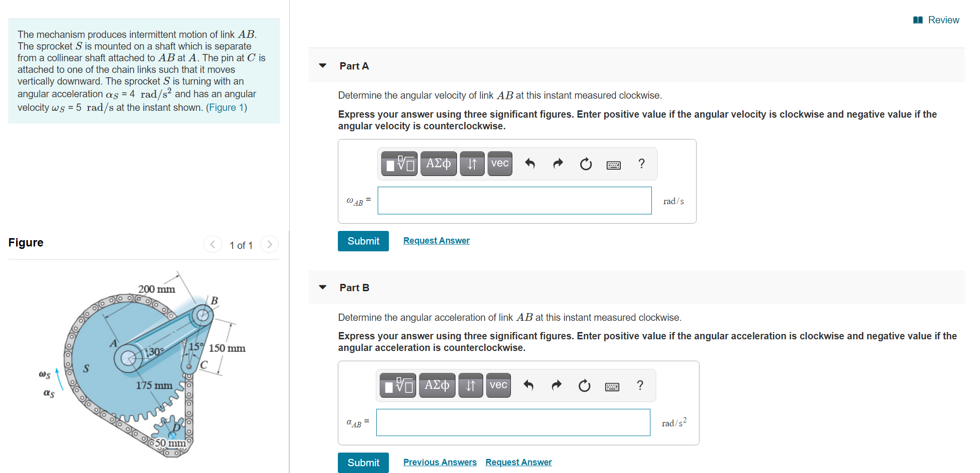Click the vec icon in Part B toolbar
980x473 pixels.
pyautogui.click(x=498, y=385)
